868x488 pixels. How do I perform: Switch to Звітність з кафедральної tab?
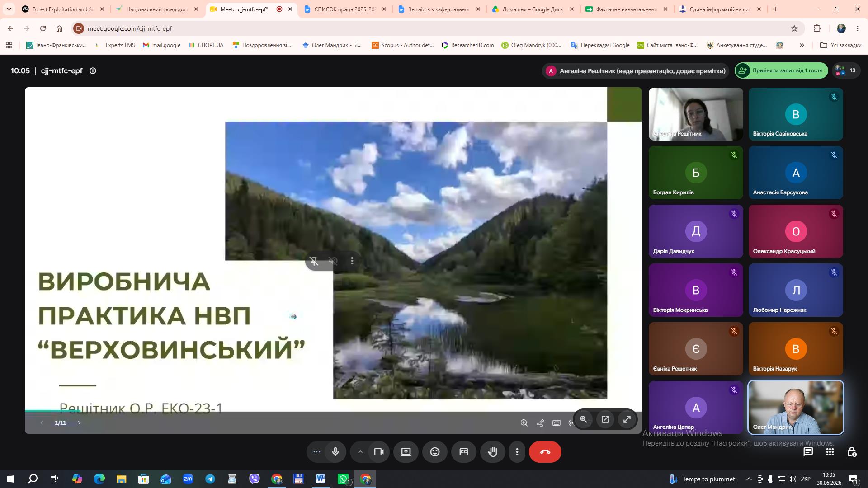click(x=439, y=9)
